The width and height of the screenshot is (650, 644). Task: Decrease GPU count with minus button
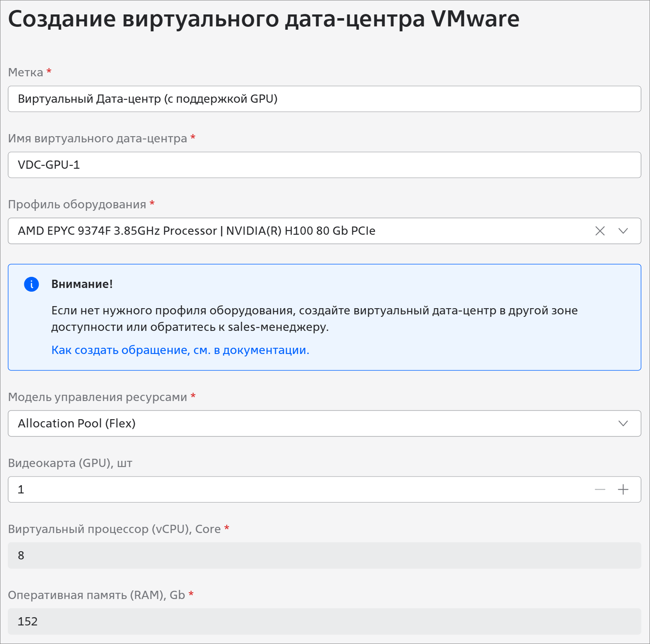(600, 490)
